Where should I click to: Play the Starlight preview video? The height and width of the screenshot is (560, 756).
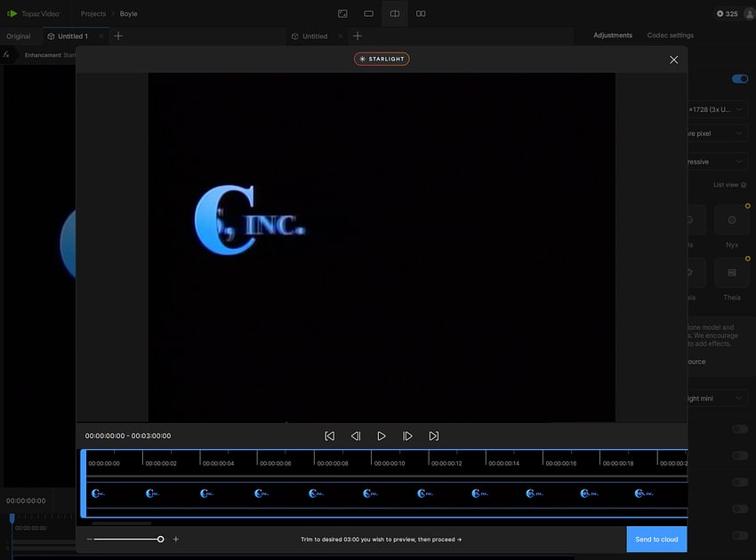pyautogui.click(x=382, y=436)
